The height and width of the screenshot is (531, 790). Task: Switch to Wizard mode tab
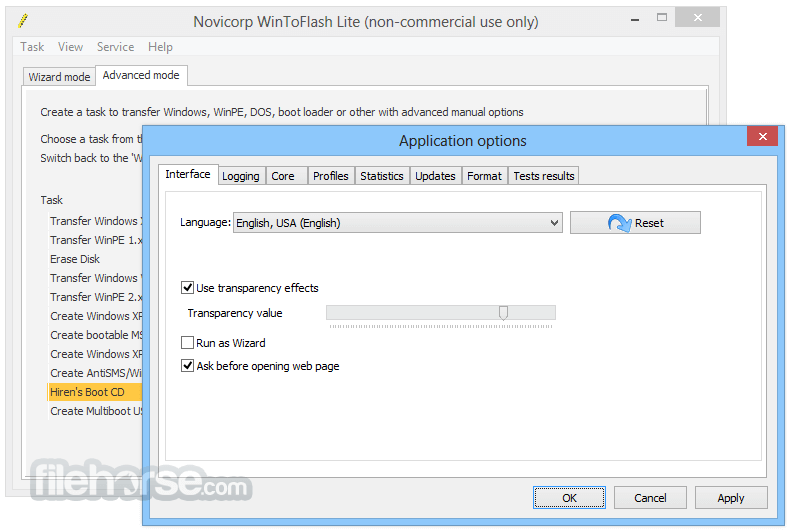[x=59, y=77]
